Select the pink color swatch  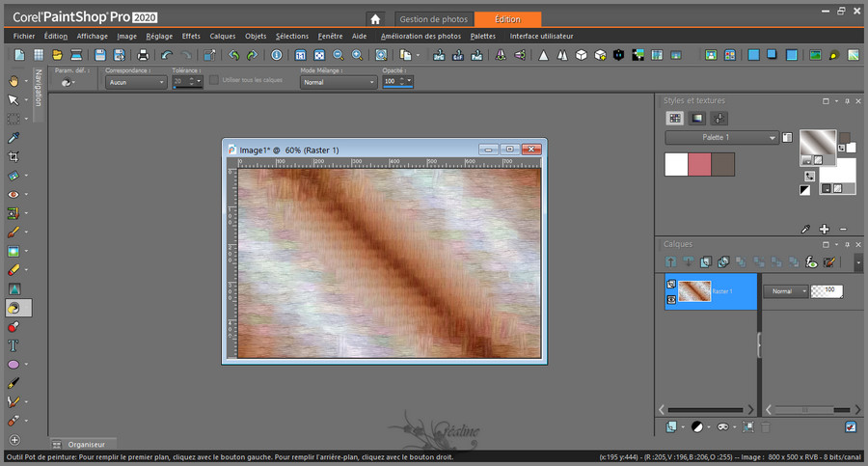pos(698,164)
